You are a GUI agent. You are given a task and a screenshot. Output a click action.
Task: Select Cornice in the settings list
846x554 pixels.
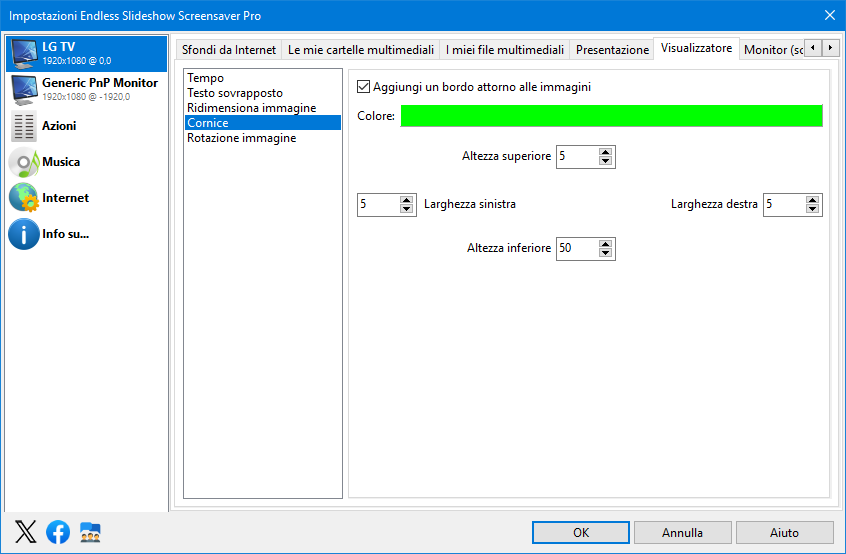pos(263,122)
